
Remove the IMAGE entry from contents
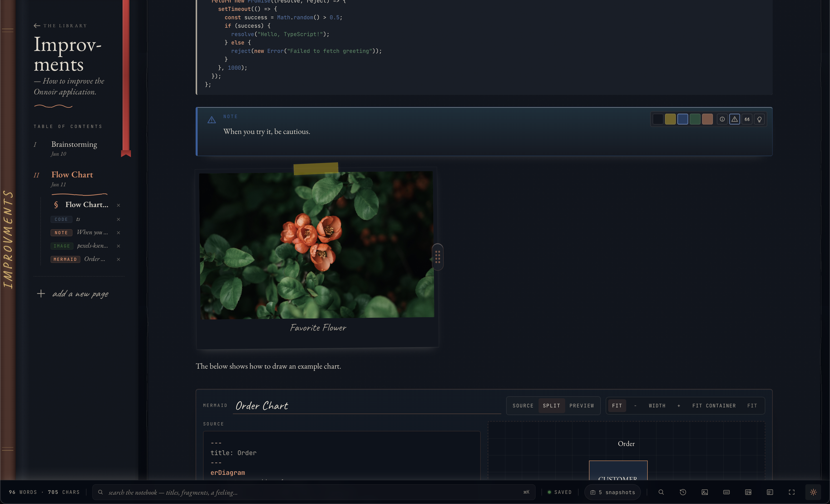click(118, 246)
